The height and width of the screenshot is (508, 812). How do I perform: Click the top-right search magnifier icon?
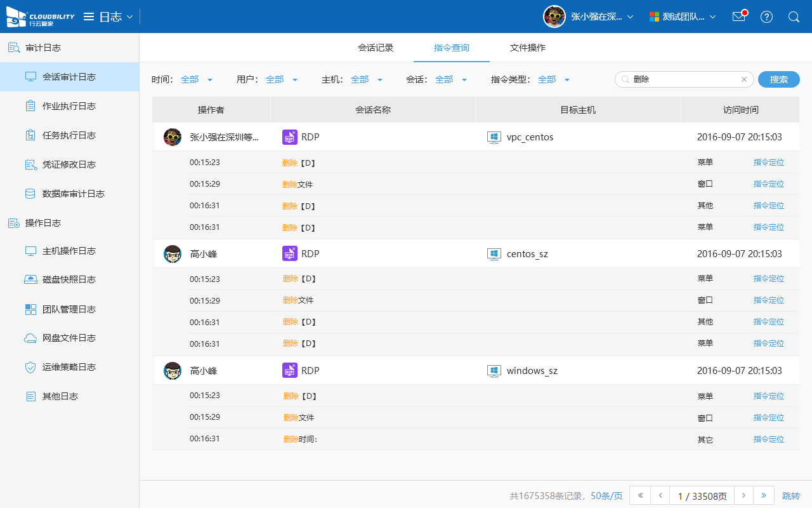point(794,17)
